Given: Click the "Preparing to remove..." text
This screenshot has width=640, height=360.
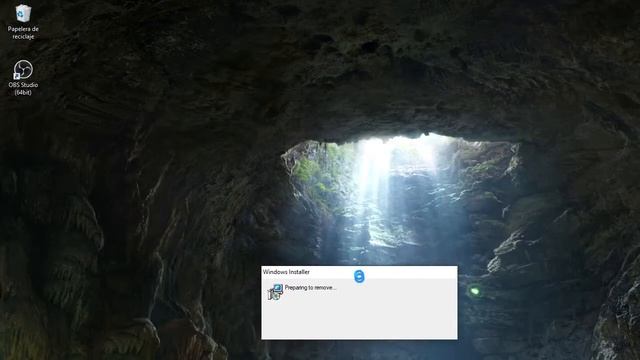Looking at the screenshot, I should 310,288.
